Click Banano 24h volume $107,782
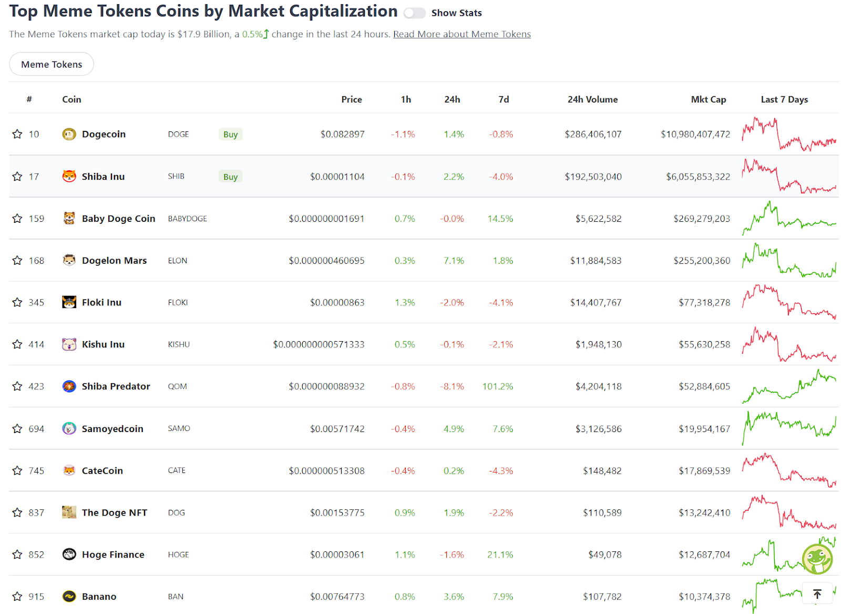Screen dimensions: 841x616 click(602, 597)
